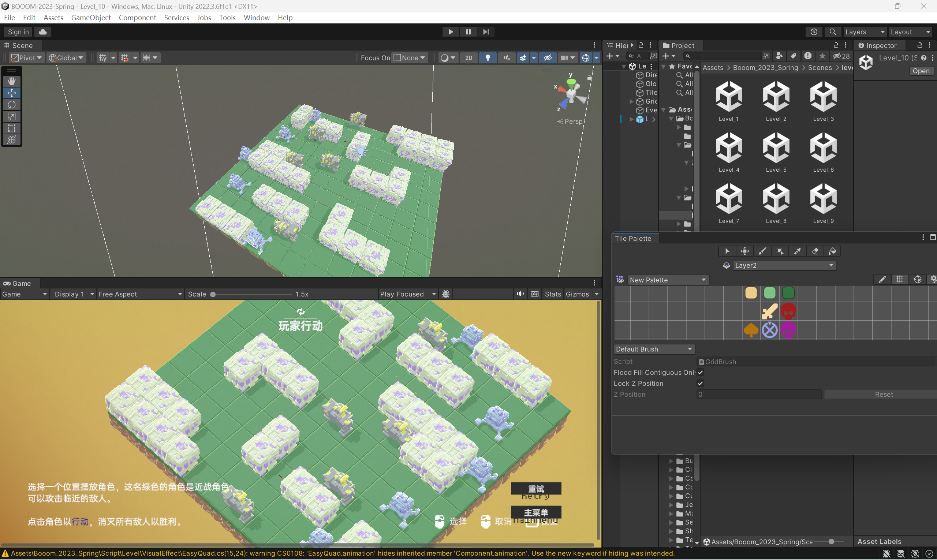Select the Rotate tool in Scene toolbar
The height and width of the screenshot is (560, 937).
pyautogui.click(x=12, y=105)
